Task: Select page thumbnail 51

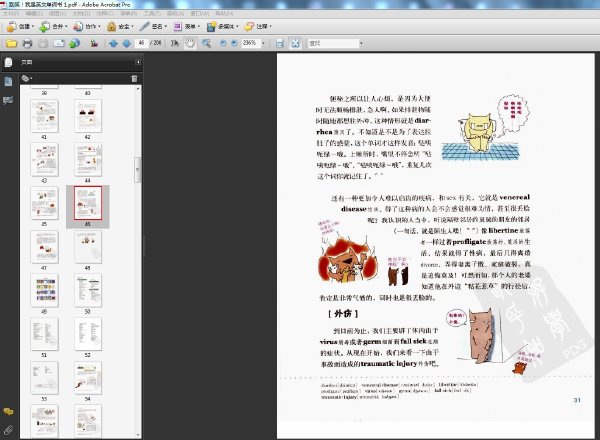Action: click(44, 334)
